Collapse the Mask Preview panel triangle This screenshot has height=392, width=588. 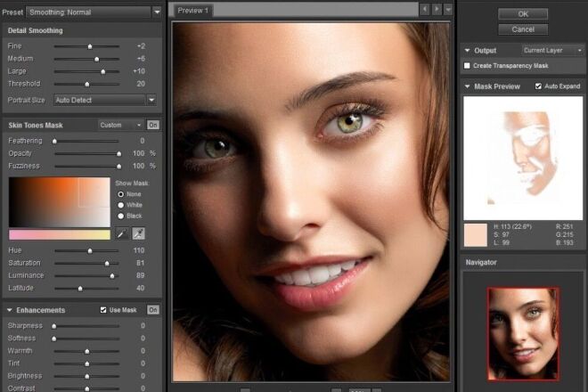468,86
